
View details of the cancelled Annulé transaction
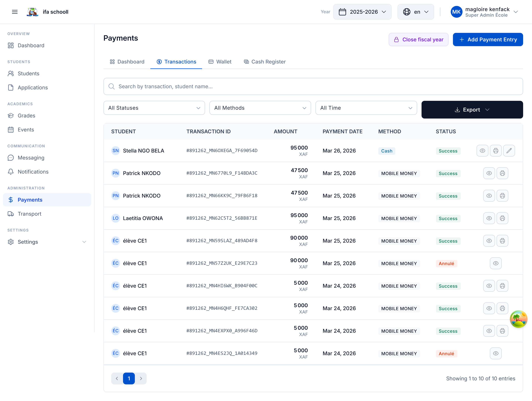[496, 263]
